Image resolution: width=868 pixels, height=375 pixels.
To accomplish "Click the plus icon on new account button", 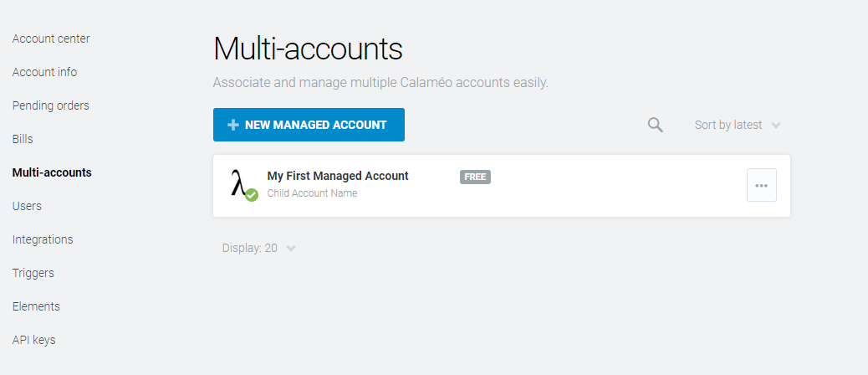I will (233, 125).
